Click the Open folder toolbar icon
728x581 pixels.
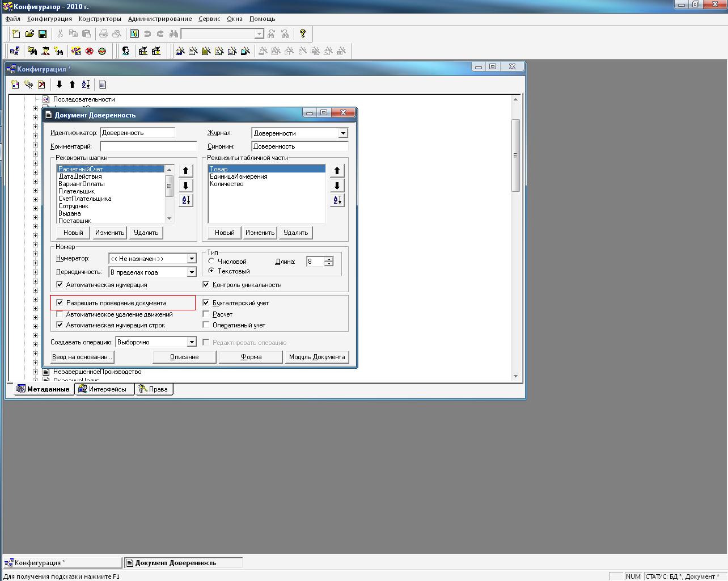[x=29, y=34]
